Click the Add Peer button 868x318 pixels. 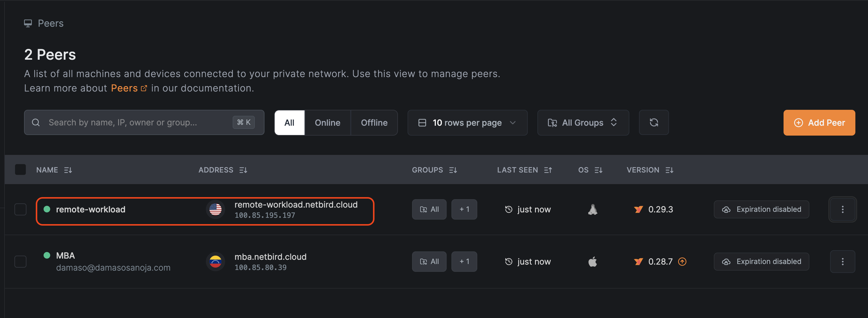click(x=820, y=122)
